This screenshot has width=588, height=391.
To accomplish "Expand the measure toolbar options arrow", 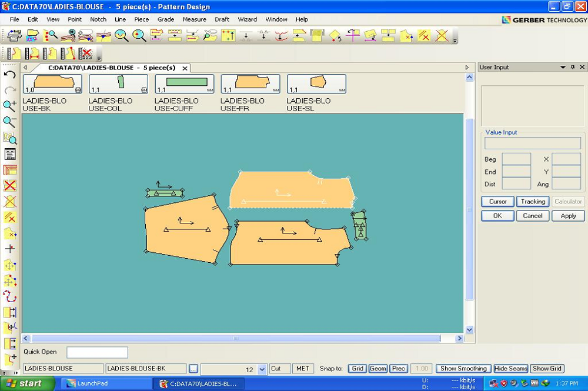I will click(99, 56).
